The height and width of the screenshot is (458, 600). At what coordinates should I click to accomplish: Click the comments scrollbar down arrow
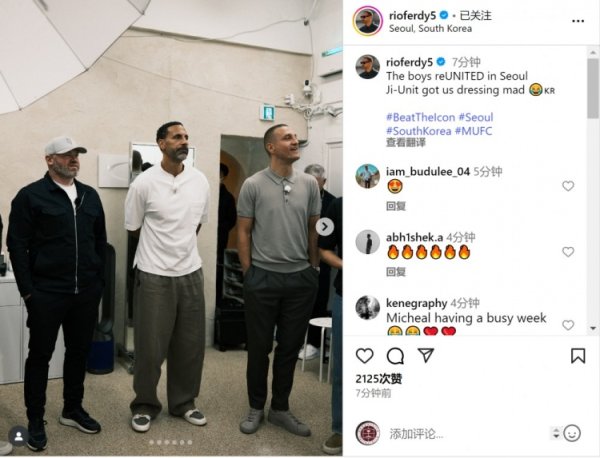point(593,328)
